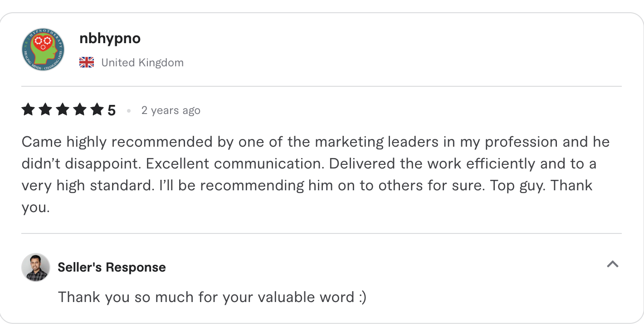
Task: Click the chevron arrow near seller response
Action: [x=613, y=264]
